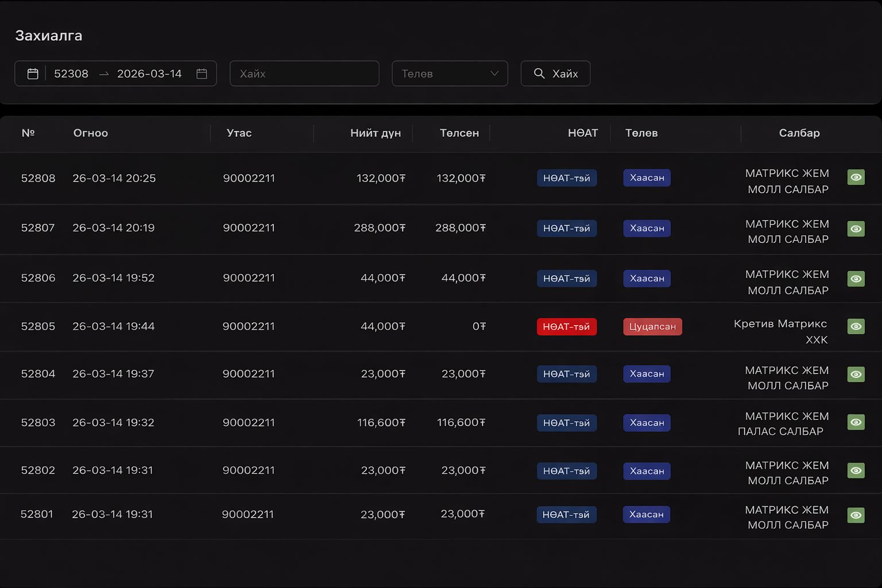Open date picker via right calendar icon
This screenshot has width=882, height=588.
[x=202, y=73]
